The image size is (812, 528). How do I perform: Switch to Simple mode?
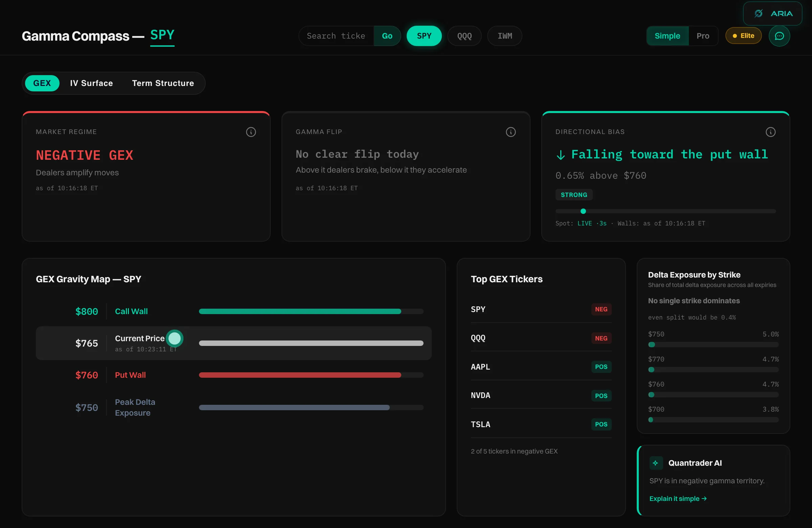pyautogui.click(x=667, y=36)
